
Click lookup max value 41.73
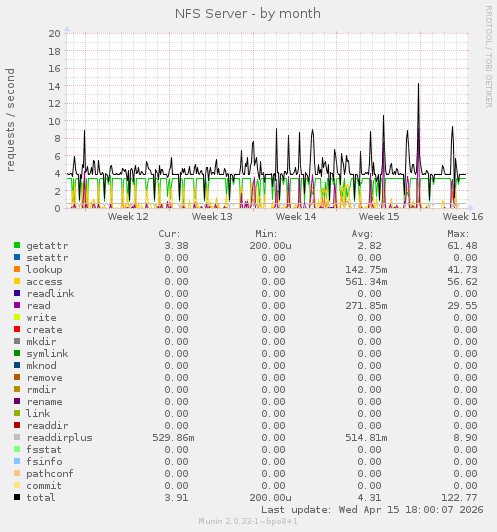tap(462, 270)
